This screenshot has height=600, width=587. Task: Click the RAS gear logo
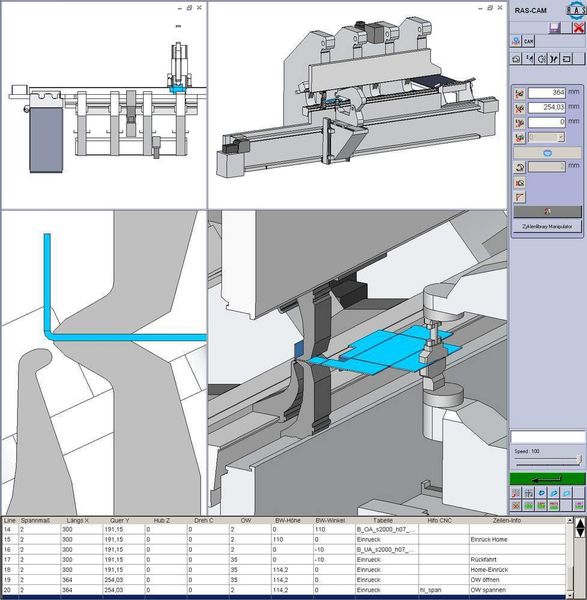tap(577, 9)
